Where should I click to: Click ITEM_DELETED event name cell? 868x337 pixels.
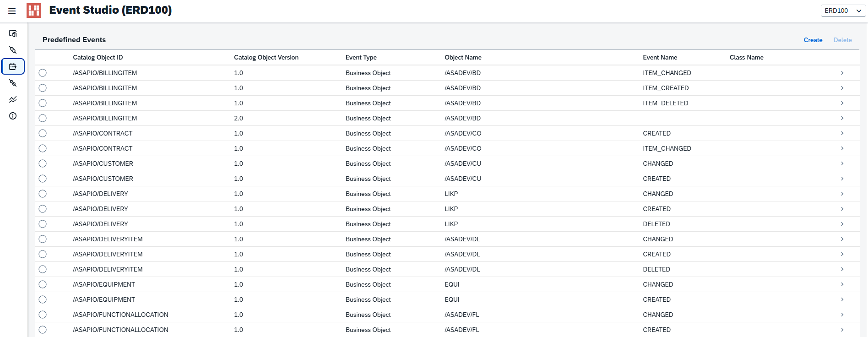click(665, 103)
